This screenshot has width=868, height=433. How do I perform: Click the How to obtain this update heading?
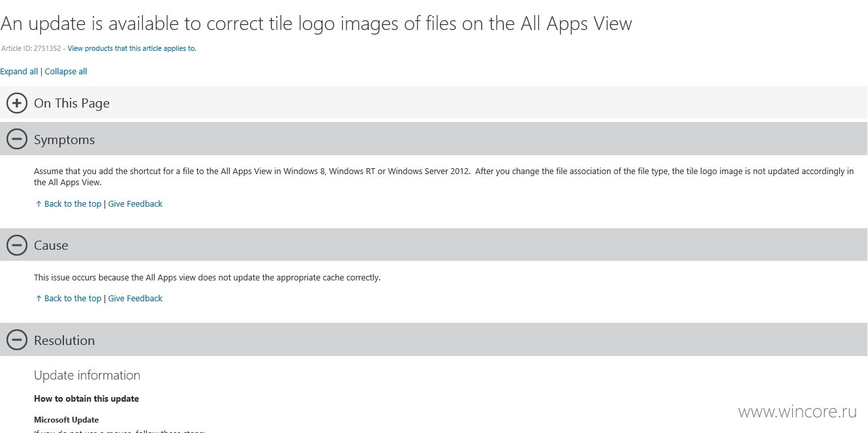(x=86, y=398)
